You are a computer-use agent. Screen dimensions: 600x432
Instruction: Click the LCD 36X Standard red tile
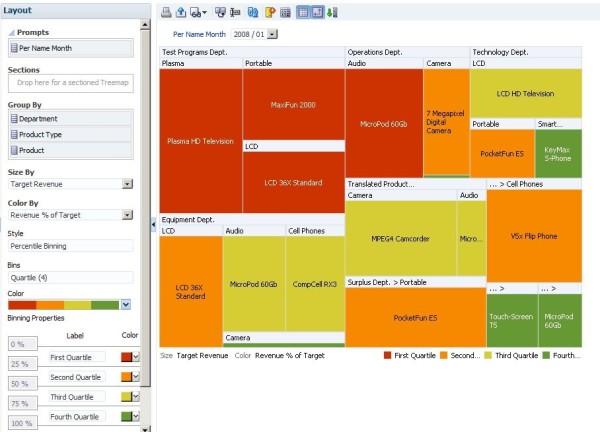pos(293,183)
